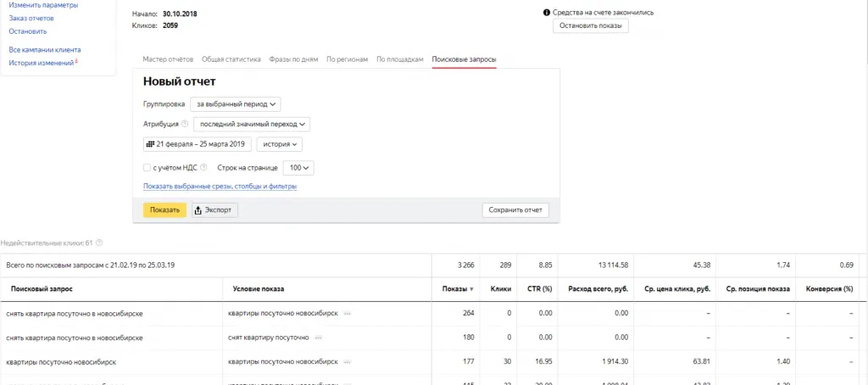Click the Показы column sort arrow

click(471, 290)
